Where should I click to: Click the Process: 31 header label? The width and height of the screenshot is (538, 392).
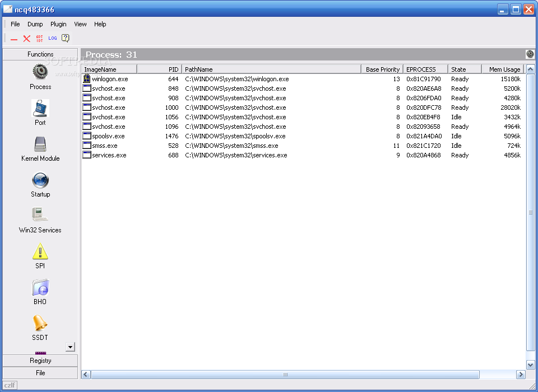(111, 54)
